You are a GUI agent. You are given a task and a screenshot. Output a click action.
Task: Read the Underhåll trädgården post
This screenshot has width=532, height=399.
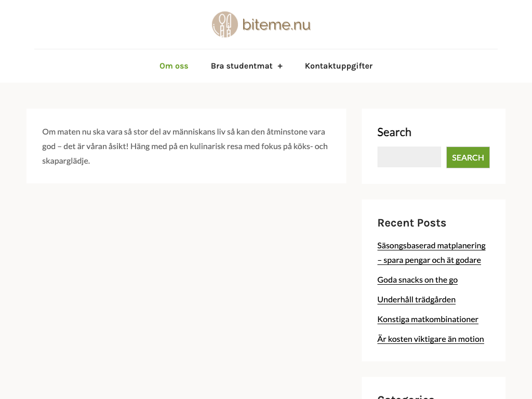[x=416, y=299]
